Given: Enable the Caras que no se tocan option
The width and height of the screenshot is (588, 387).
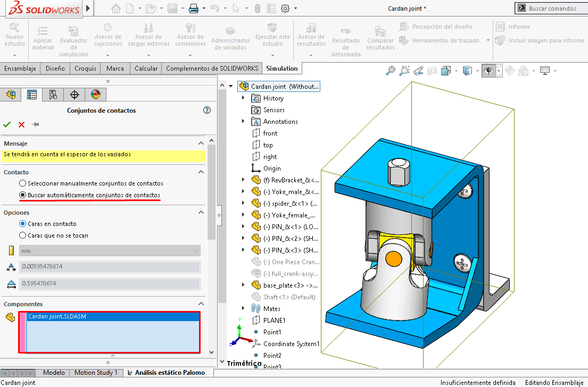Looking at the screenshot, I should coord(23,235).
